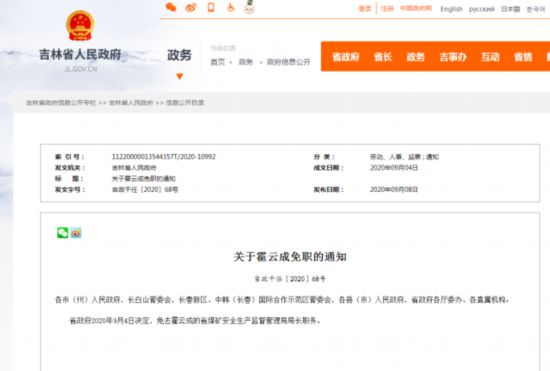Image resolution: width=550 pixels, height=371 pixels.
Task: Open 信息公开目录 path link
Action: tap(185, 103)
